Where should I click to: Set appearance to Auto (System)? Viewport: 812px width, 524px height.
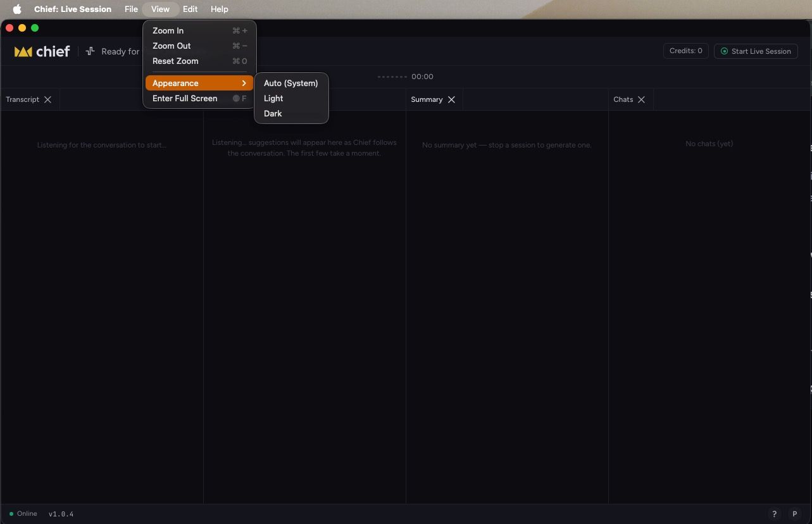[x=291, y=83]
